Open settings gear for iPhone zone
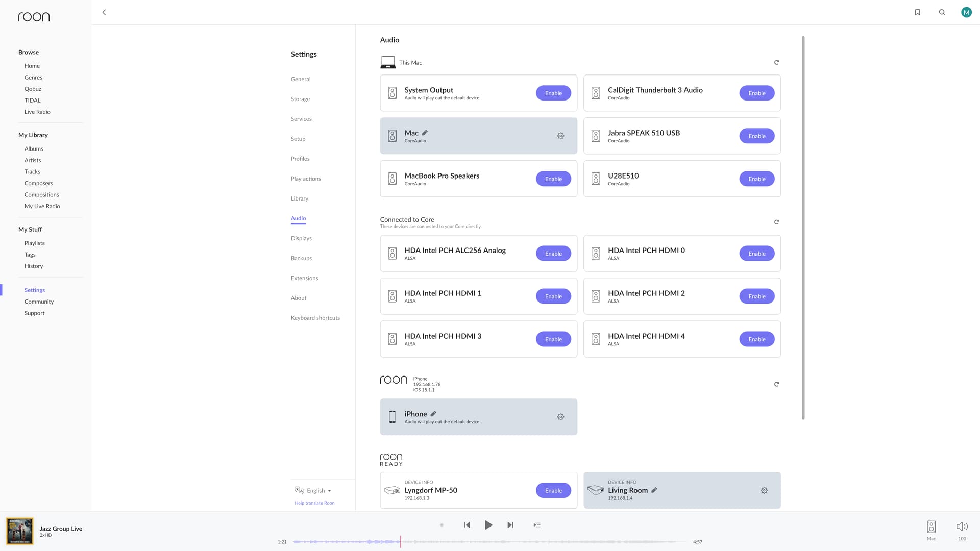 click(560, 417)
